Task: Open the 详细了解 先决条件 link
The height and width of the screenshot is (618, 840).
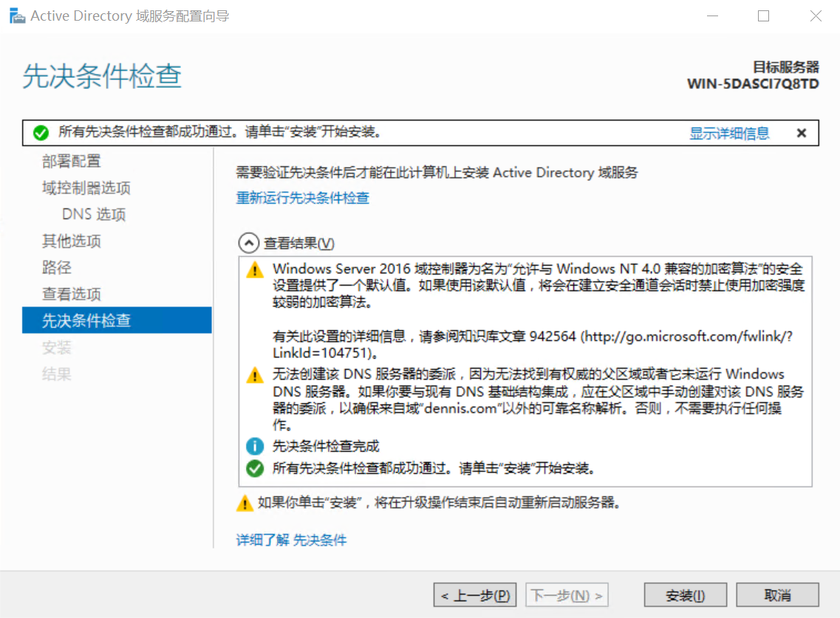Action: pos(291,540)
